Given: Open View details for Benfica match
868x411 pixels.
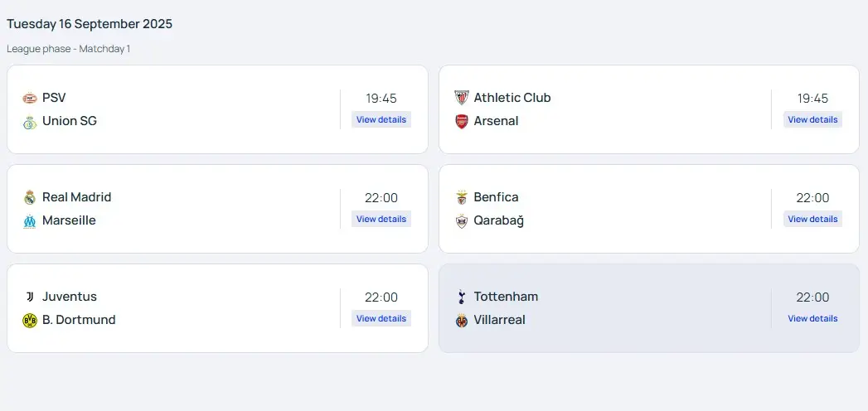Looking at the screenshot, I should coord(812,219).
